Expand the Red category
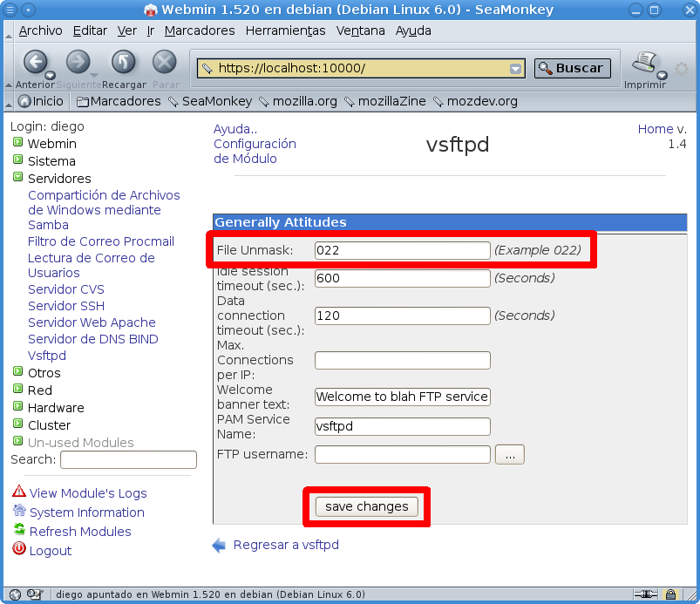 [x=19, y=390]
